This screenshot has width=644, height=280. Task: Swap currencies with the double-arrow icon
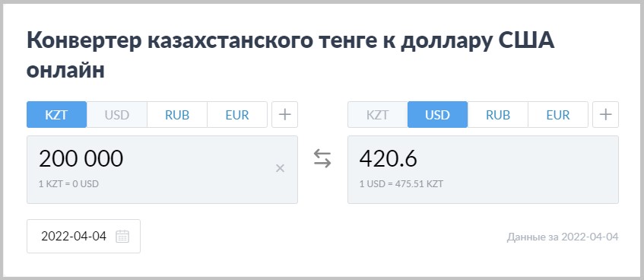point(322,159)
